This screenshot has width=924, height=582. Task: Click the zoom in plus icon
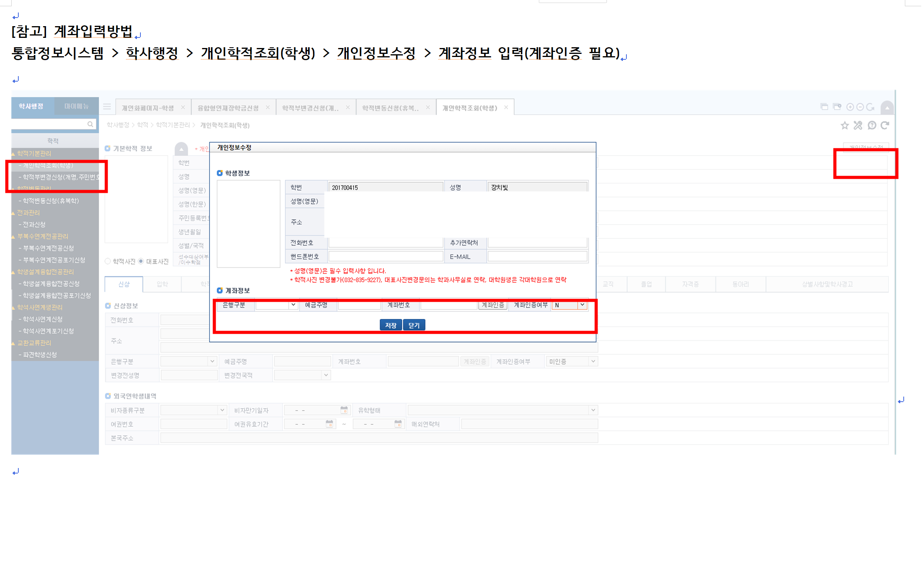click(850, 107)
